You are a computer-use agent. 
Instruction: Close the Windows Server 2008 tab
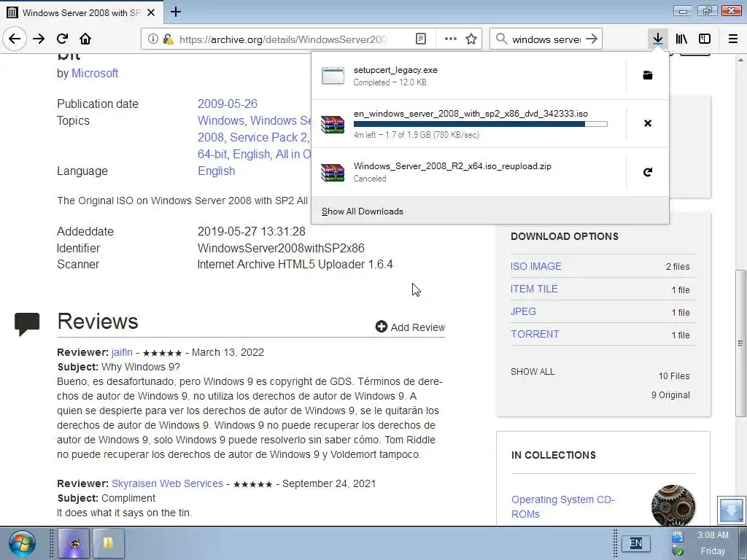tap(151, 12)
